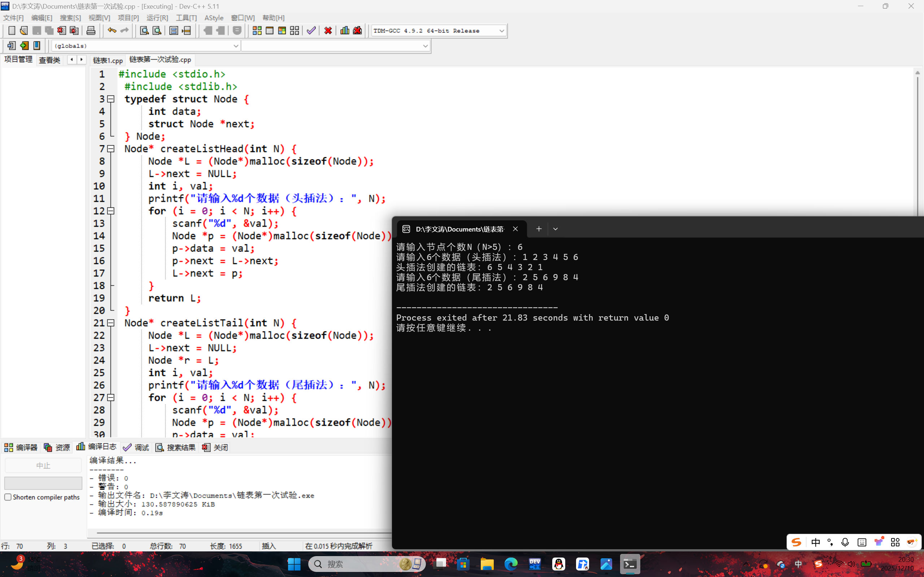The image size is (924, 577).
Task: Click the New file icon in the toolbar
Action: (x=12, y=31)
